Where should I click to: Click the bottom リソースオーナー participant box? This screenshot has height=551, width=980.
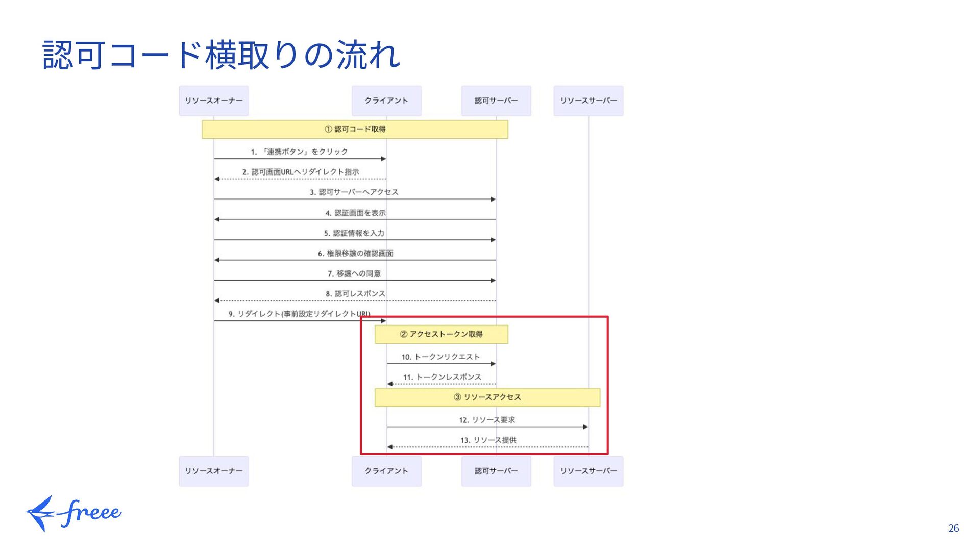pyautogui.click(x=213, y=471)
